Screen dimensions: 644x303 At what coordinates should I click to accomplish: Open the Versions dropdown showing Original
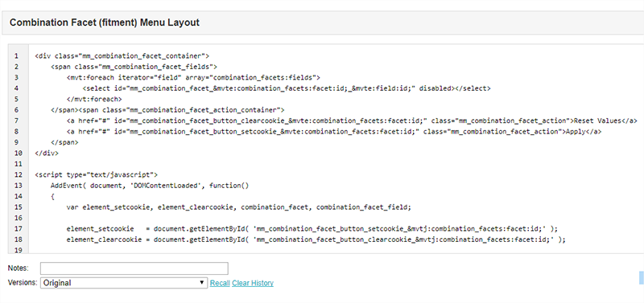tap(124, 283)
